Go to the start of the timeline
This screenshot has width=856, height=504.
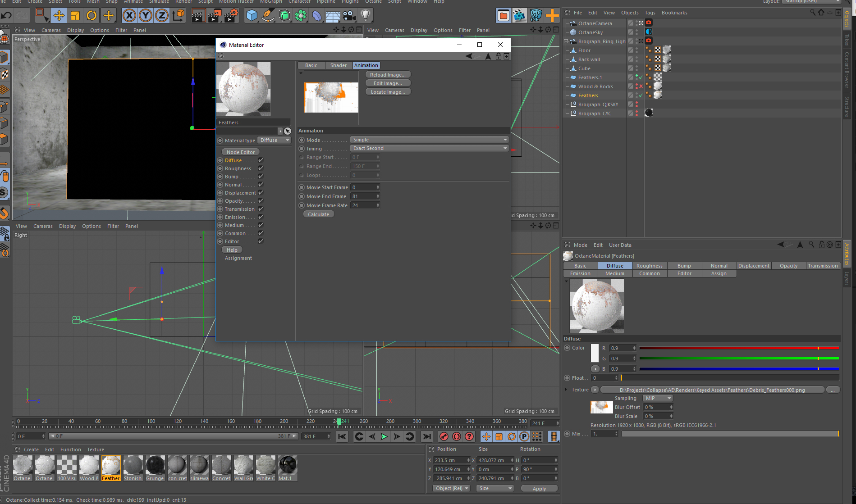[342, 436]
